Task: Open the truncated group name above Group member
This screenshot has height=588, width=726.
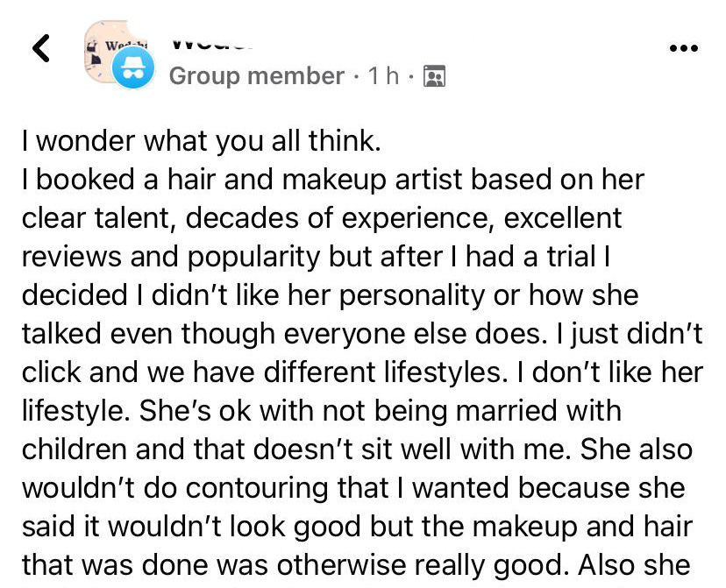Action: point(210,40)
